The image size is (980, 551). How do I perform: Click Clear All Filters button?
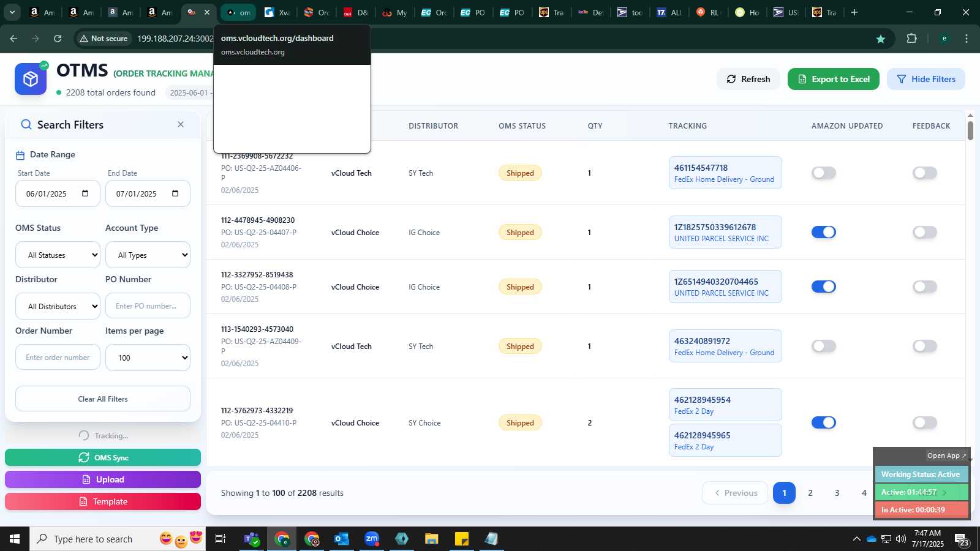pyautogui.click(x=103, y=399)
